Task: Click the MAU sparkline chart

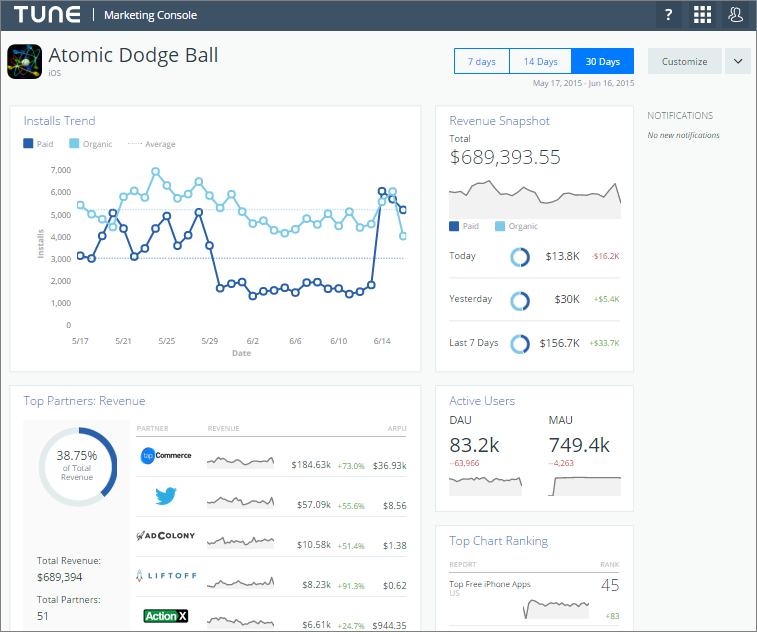Action: coord(584,486)
